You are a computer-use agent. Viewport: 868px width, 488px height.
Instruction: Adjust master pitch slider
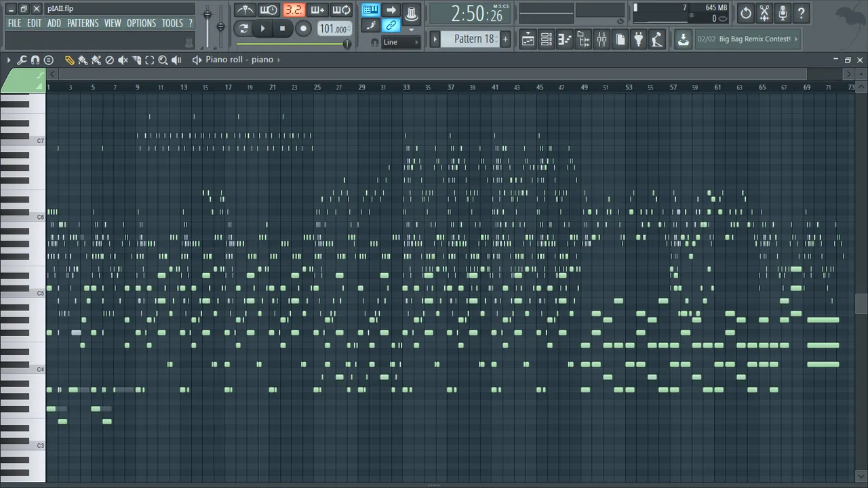[220, 27]
